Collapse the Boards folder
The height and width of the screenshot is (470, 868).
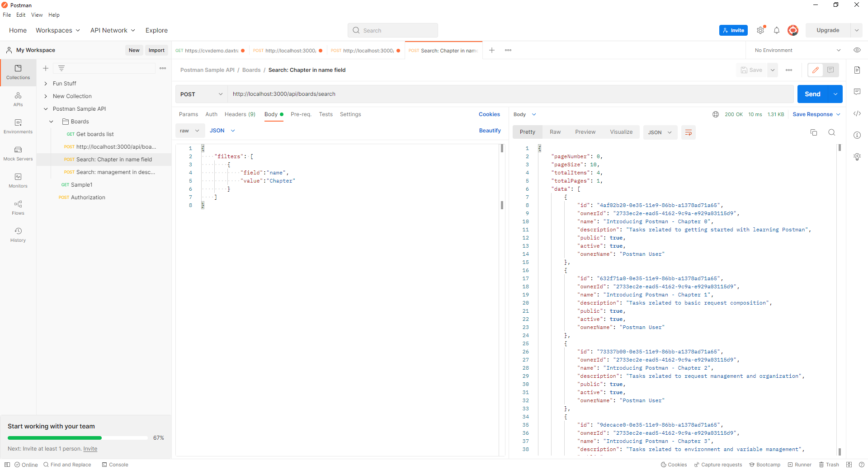(x=51, y=122)
